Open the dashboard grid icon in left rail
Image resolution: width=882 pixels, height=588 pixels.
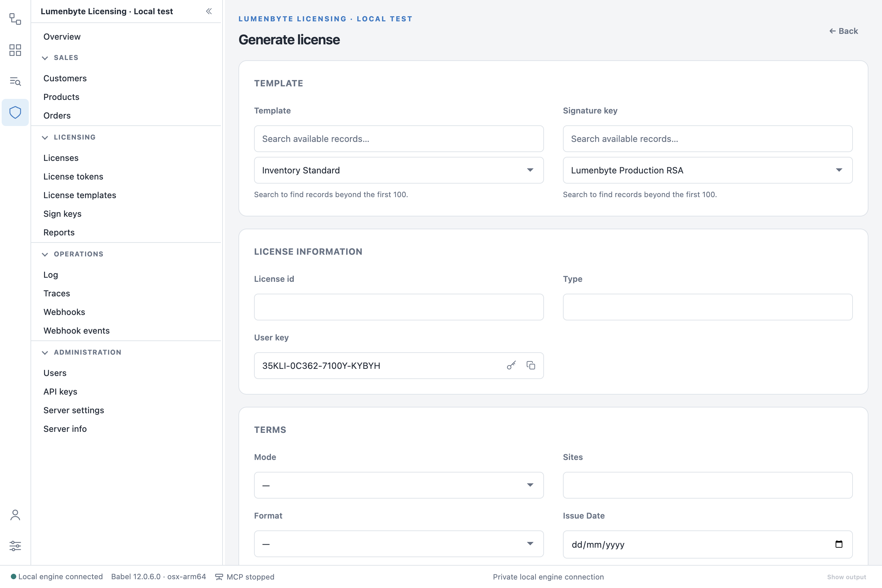(15, 50)
